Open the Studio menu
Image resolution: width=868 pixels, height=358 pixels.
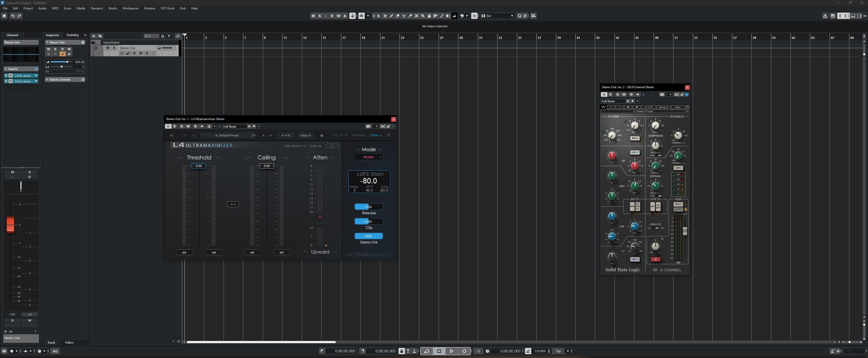tap(113, 8)
